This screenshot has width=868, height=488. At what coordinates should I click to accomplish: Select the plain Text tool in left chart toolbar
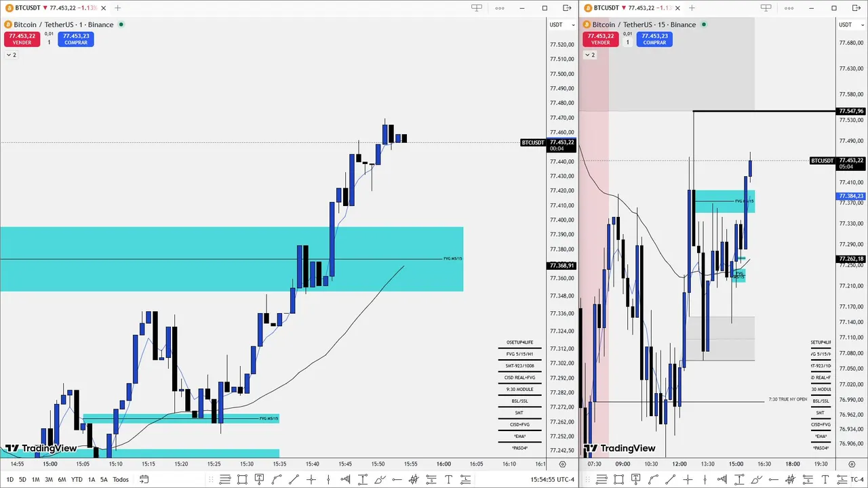(x=448, y=479)
